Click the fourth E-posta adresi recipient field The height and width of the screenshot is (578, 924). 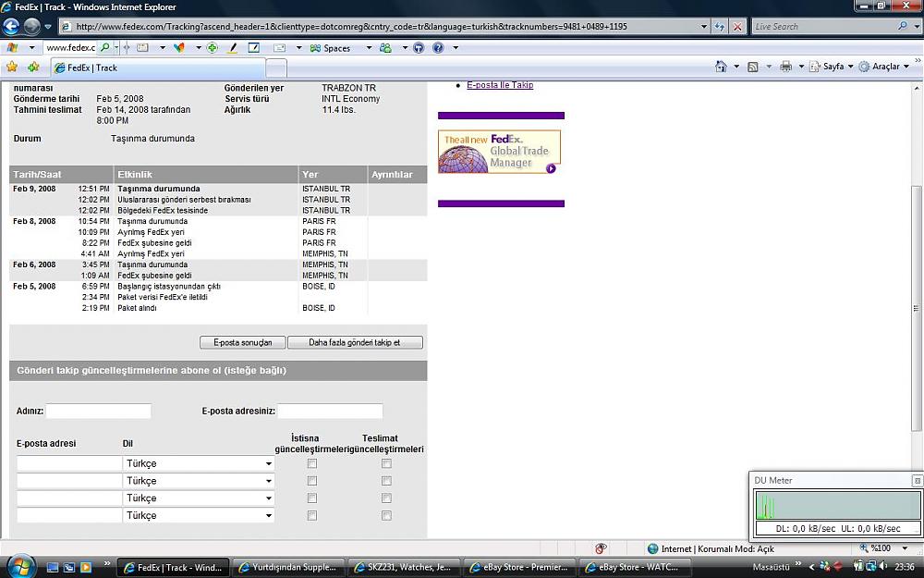(x=69, y=515)
